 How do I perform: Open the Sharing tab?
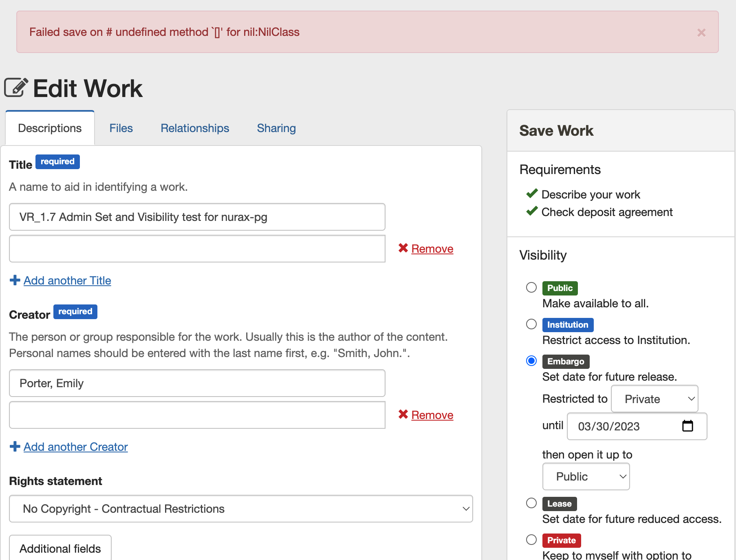276,128
